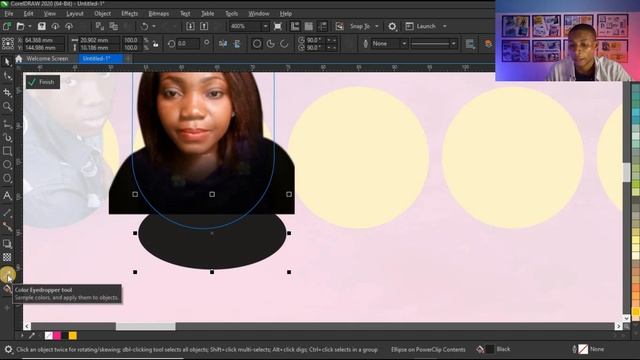
Task: Click Mirror vertically button
Action: tap(236, 44)
